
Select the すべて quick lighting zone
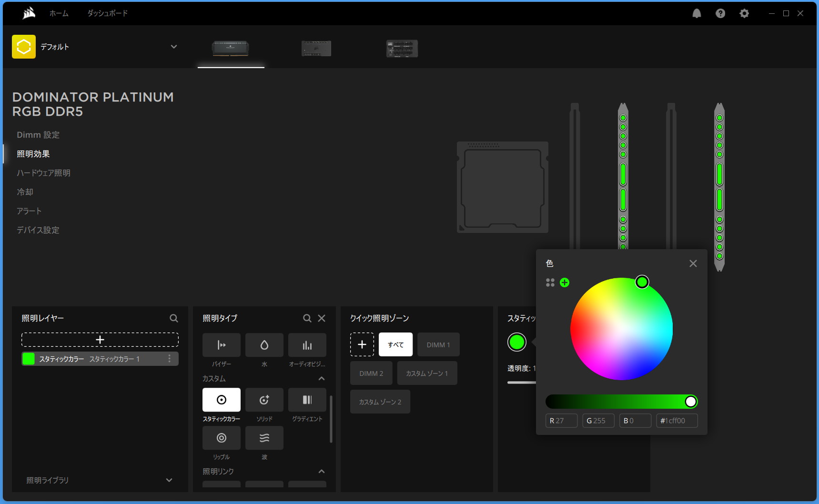pyautogui.click(x=395, y=344)
